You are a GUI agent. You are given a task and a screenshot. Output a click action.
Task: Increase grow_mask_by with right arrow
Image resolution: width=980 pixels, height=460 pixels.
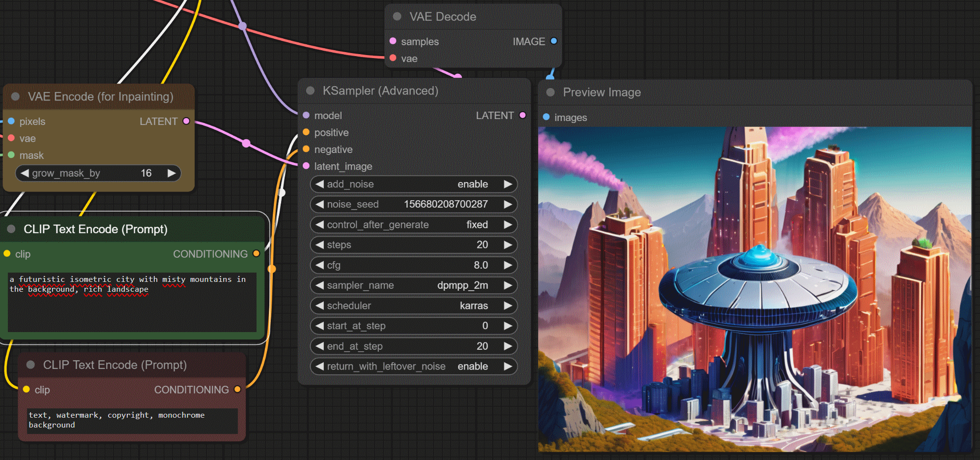[172, 173]
